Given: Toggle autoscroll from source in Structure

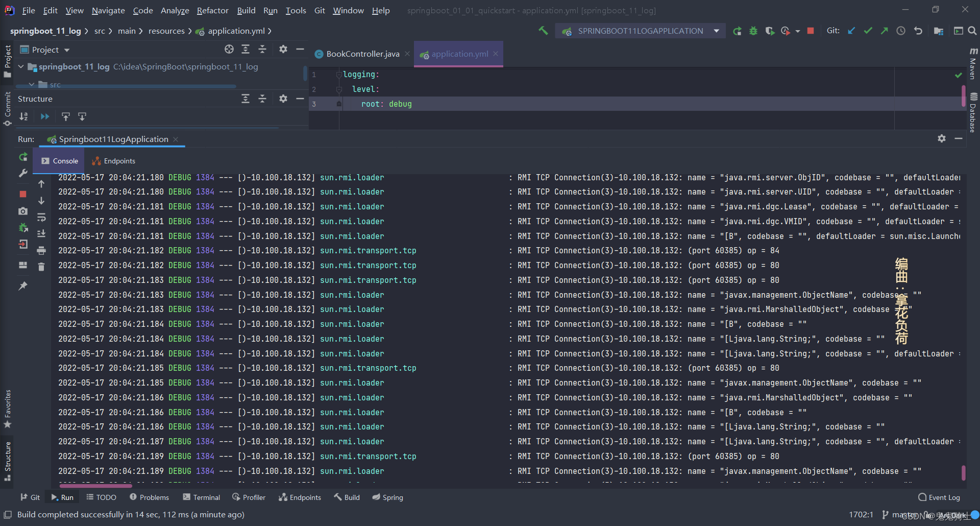Looking at the screenshot, I should (x=82, y=116).
